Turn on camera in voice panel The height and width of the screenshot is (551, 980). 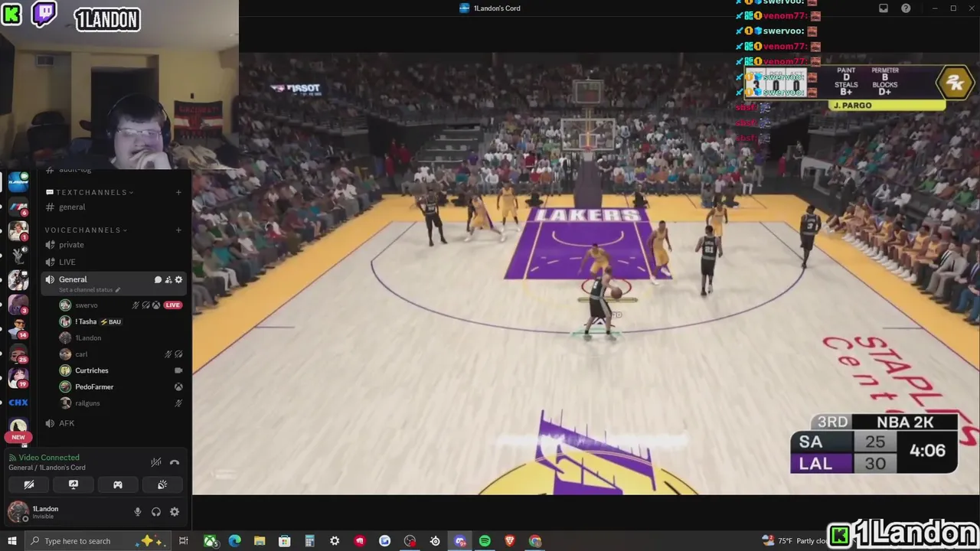(29, 484)
